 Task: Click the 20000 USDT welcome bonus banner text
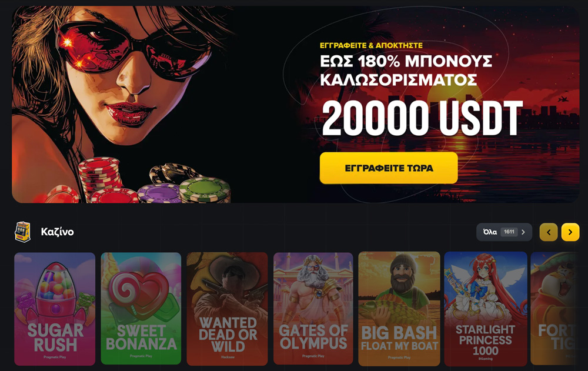[x=422, y=119]
